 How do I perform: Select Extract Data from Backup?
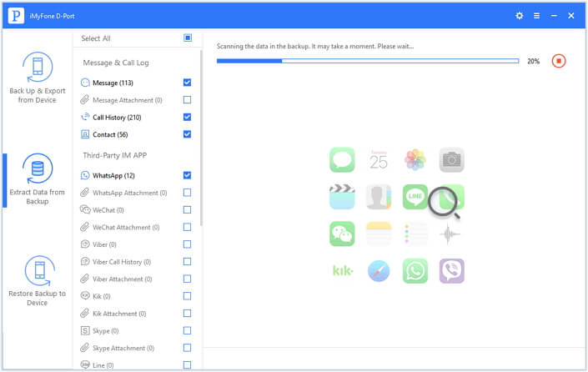pos(38,179)
